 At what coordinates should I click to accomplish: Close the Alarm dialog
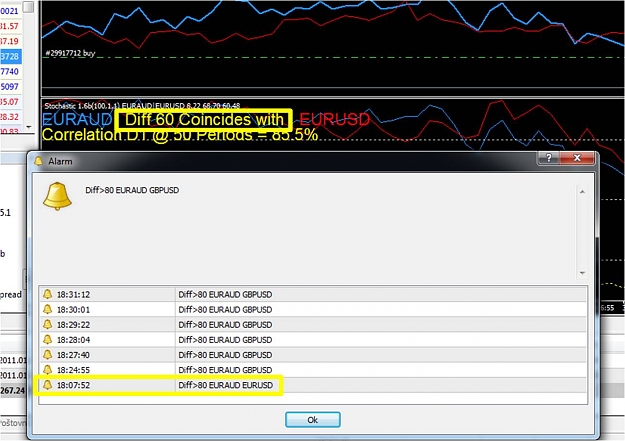(x=577, y=158)
